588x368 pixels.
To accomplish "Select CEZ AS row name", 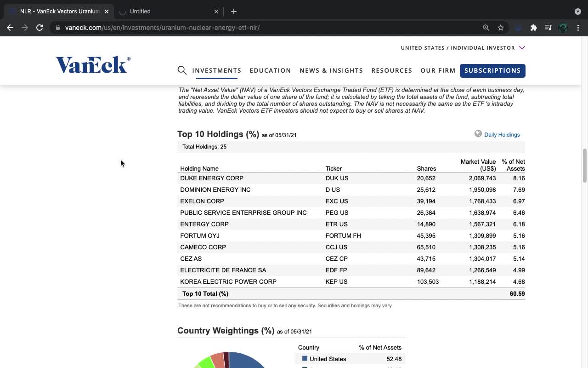I will click(x=191, y=259).
